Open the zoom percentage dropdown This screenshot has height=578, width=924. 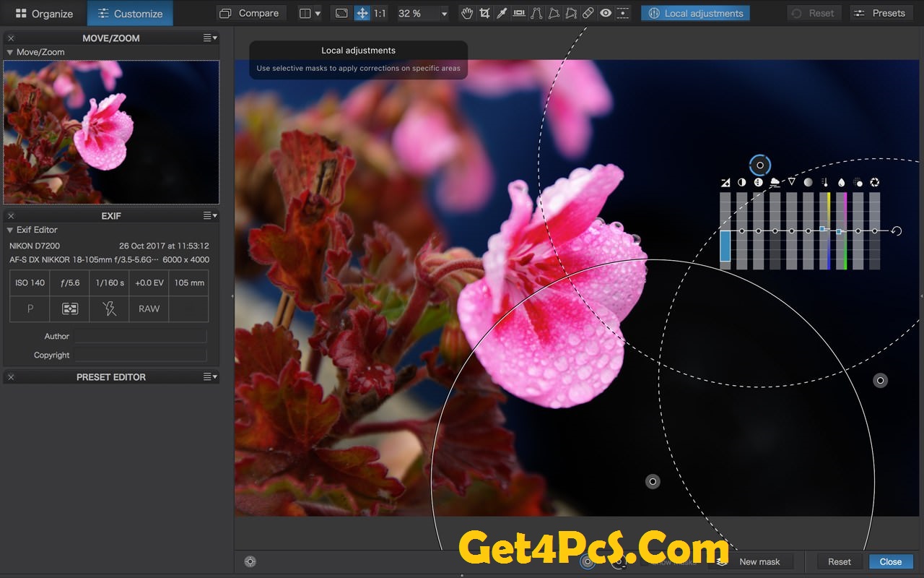point(443,14)
